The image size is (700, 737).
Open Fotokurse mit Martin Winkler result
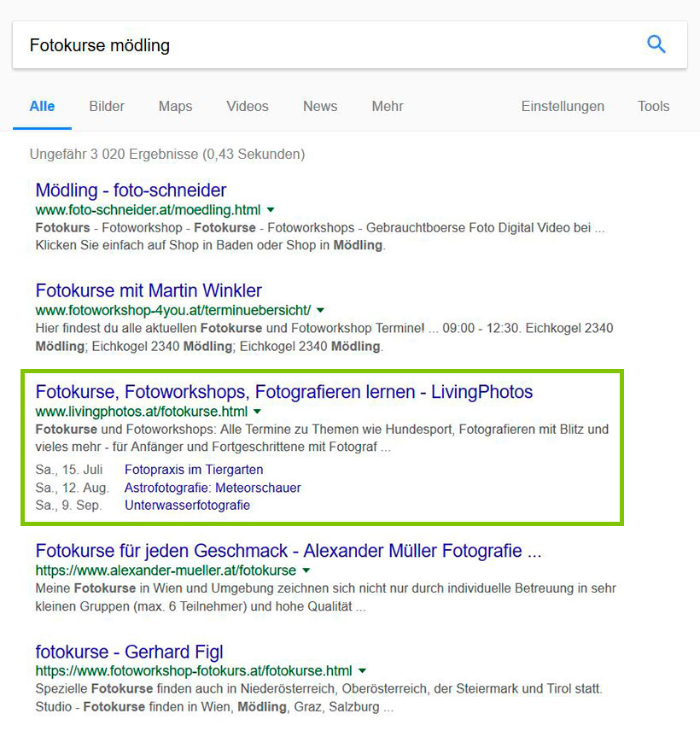pyautogui.click(x=149, y=290)
